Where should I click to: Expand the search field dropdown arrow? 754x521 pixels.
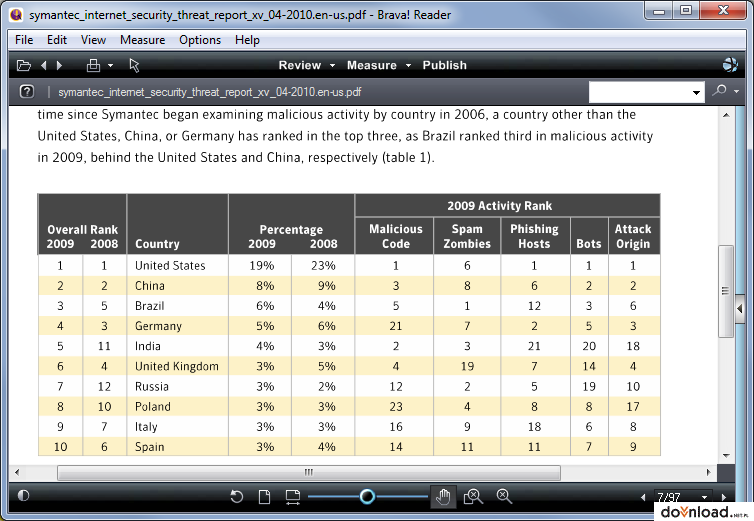(696, 92)
